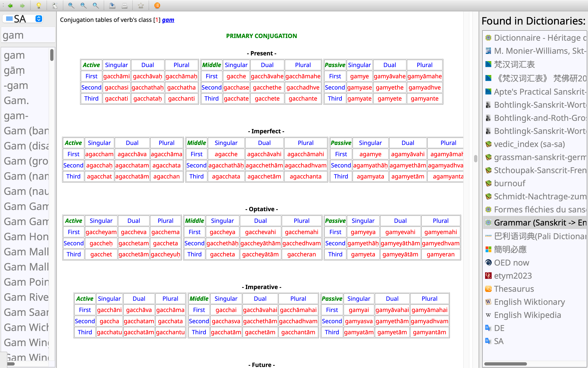Zoom out with the minus magnifier
The height and width of the screenshot is (368, 588).
pos(83,5)
